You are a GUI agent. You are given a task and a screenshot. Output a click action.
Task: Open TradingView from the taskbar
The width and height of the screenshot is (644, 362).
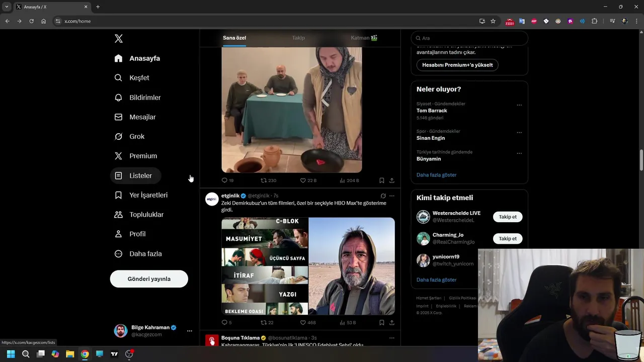114,354
